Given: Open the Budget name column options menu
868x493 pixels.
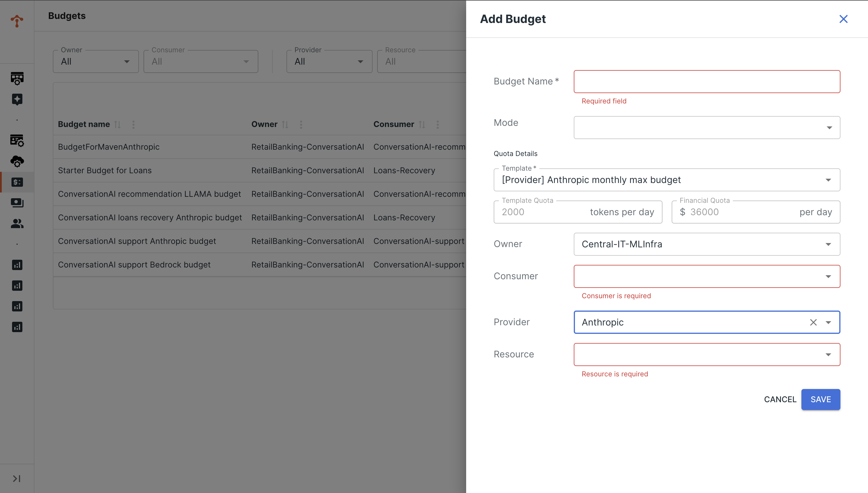Looking at the screenshot, I should coord(134,124).
